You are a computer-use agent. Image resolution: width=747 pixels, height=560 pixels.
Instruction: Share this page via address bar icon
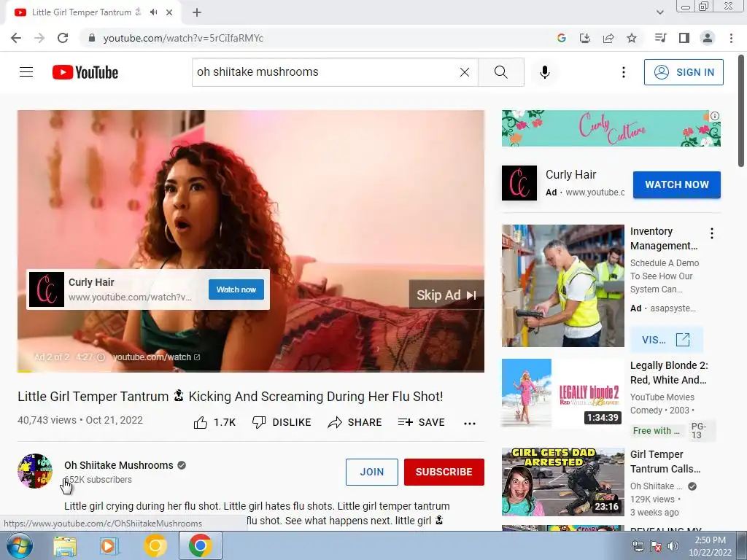608,38
